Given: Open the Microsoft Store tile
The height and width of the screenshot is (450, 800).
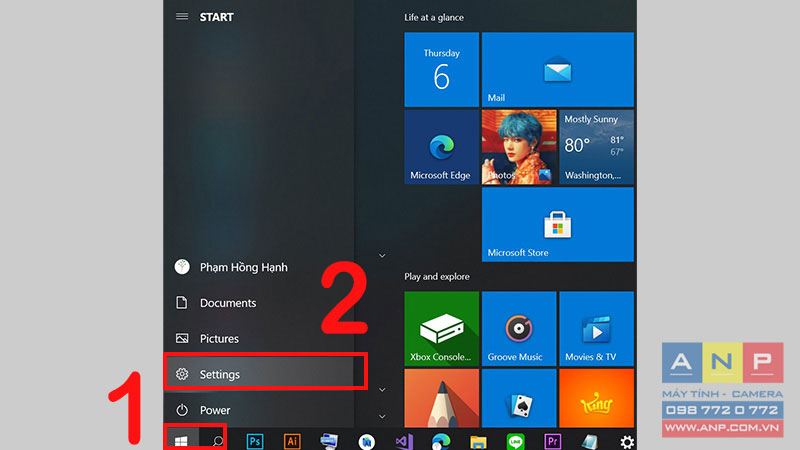Looking at the screenshot, I should [x=558, y=224].
